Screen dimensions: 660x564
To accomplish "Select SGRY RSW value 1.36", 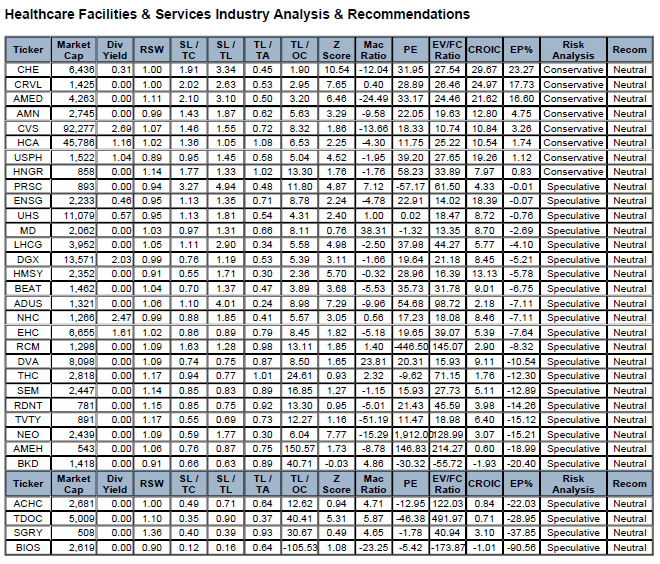I will (x=152, y=533).
